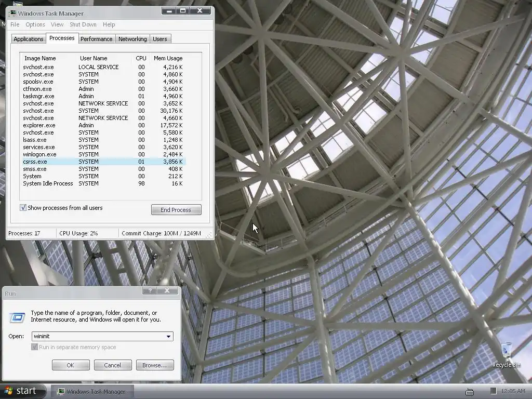The image size is (532, 399).
Task: Select the spoolsv.exe process row
Action: click(x=103, y=82)
